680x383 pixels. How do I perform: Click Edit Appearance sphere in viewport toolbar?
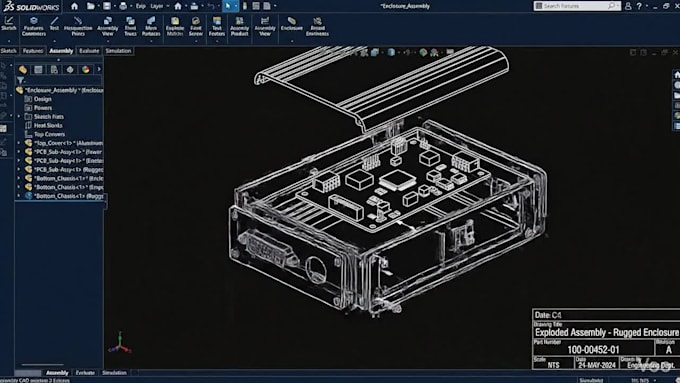(x=423, y=52)
